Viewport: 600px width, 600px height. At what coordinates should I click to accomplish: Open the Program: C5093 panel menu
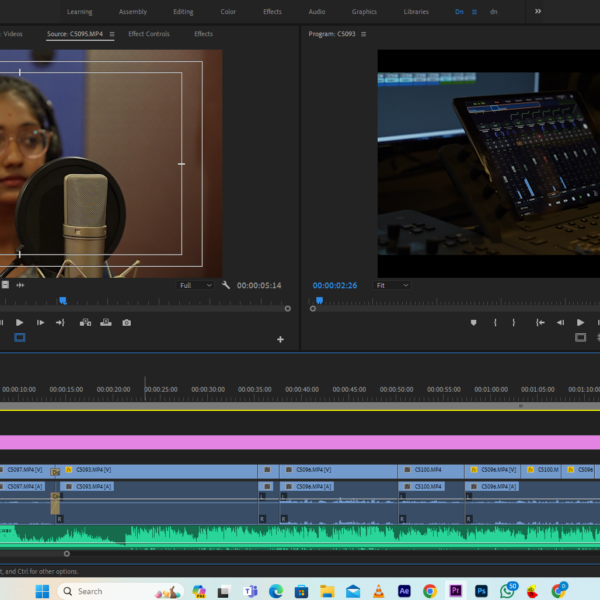coord(364,34)
